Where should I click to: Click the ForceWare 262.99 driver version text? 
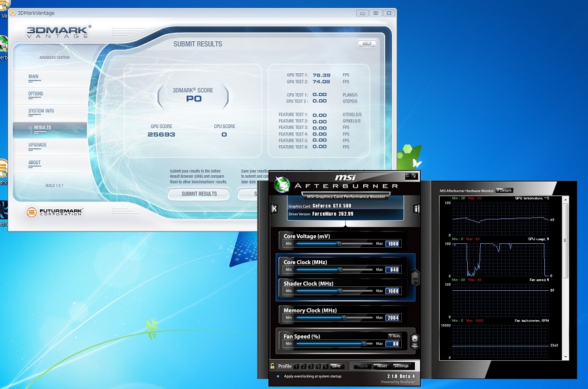(x=333, y=214)
